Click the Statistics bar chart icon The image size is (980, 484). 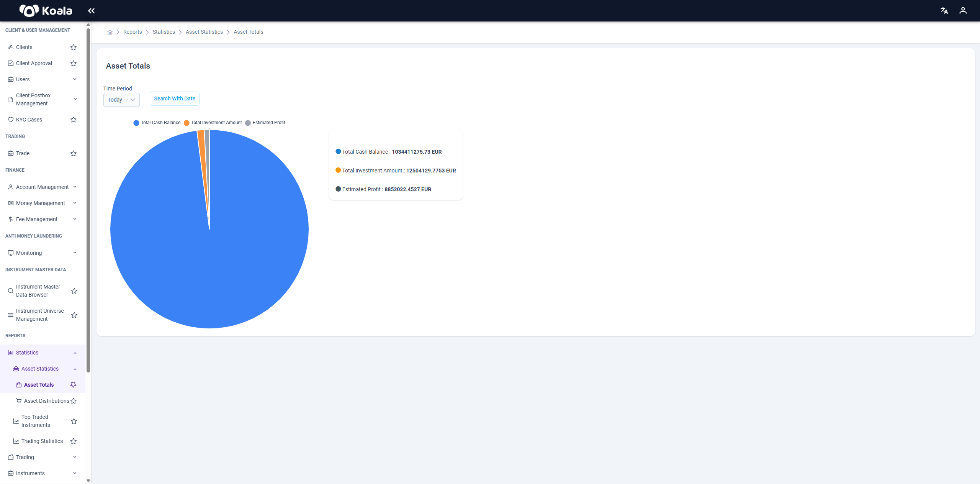coord(11,353)
